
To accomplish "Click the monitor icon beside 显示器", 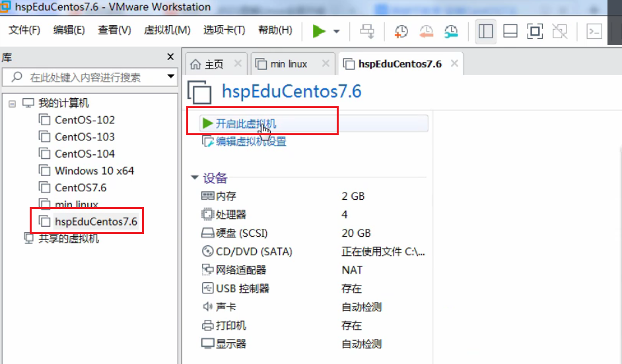I will pyautogui.click(x=207, y=344).
